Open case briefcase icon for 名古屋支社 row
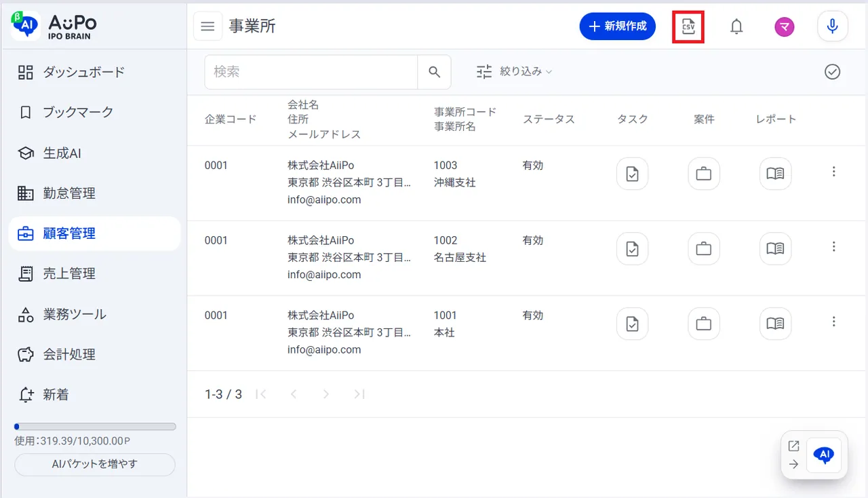The image size is (868, 498). coord(704,248)
